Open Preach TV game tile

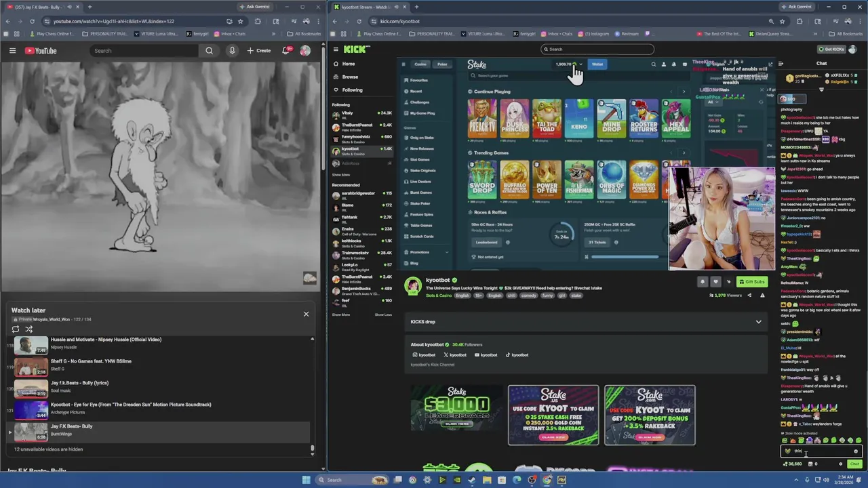(x=482, y=119)
